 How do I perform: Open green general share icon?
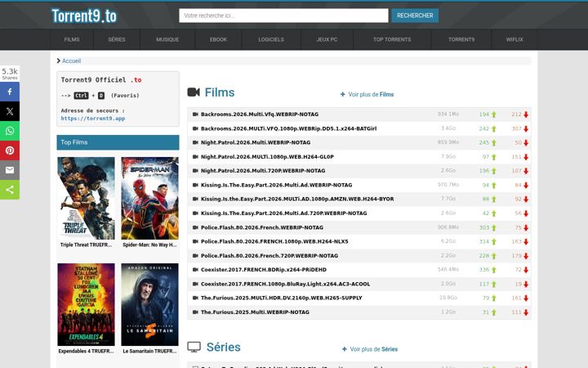click(10, 190)
